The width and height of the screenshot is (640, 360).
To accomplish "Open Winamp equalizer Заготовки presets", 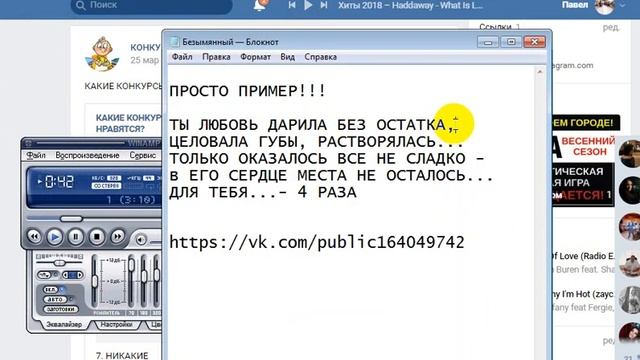I will click(60, 309).
